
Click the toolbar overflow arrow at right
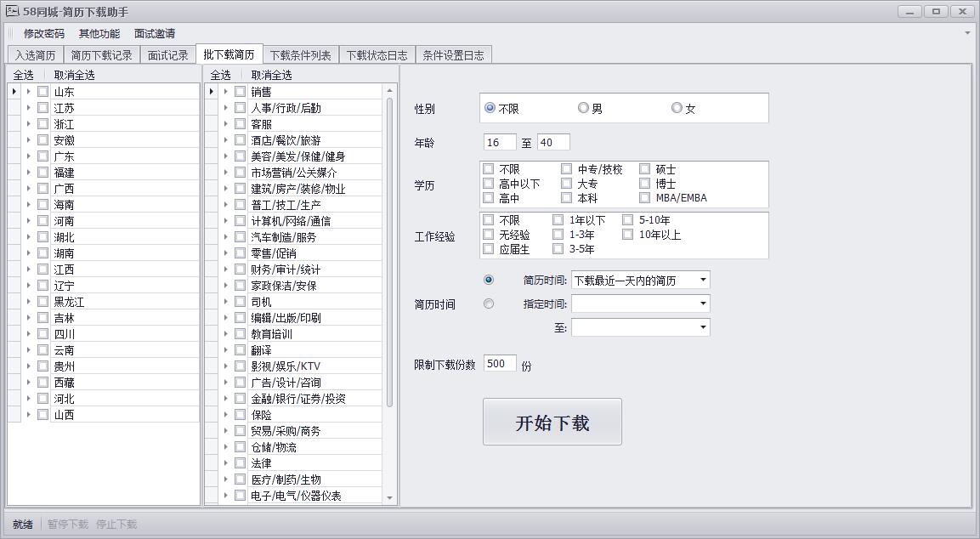[x=967, y=33]
